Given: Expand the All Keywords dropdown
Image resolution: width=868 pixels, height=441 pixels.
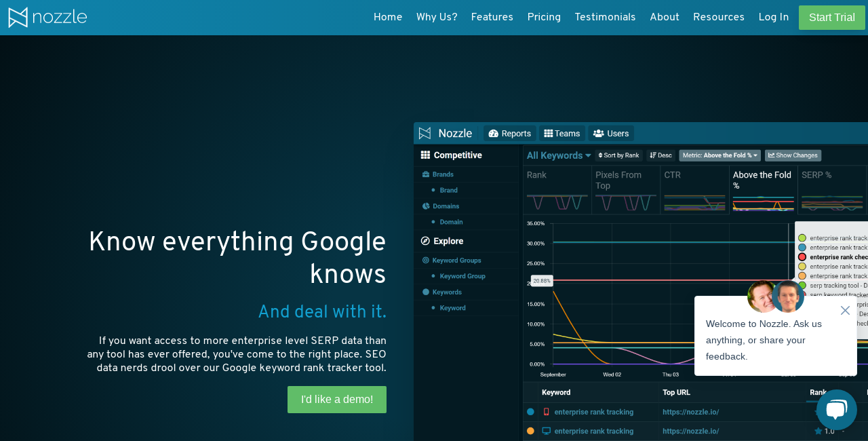Looking at the screenshot, I should click(559, 155).
